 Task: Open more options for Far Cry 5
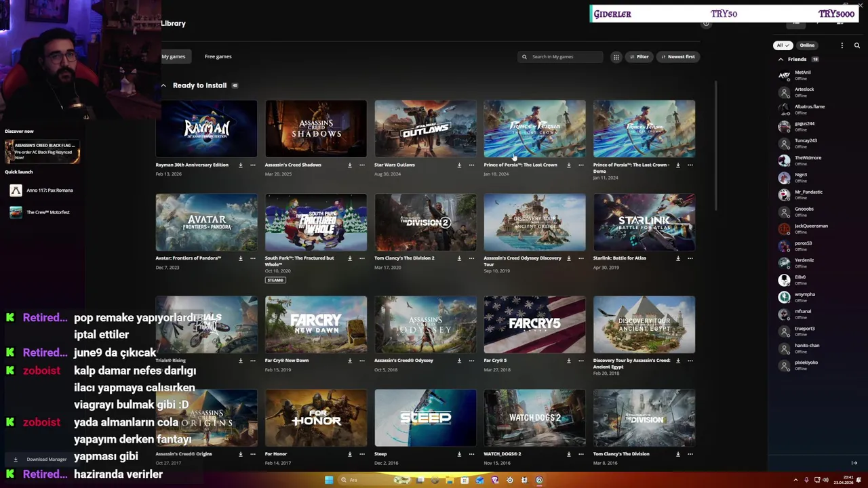pos(581,361)
